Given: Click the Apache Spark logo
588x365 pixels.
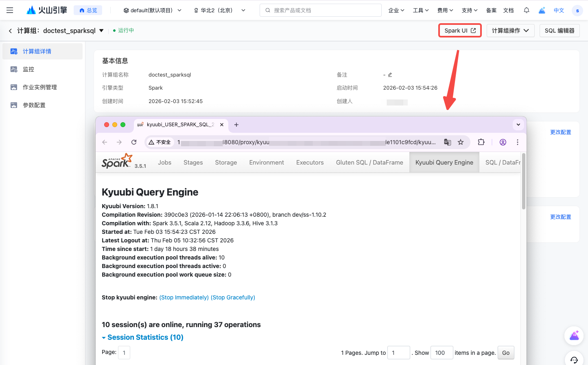Looking at the screenshot, I should click(117, 161).
